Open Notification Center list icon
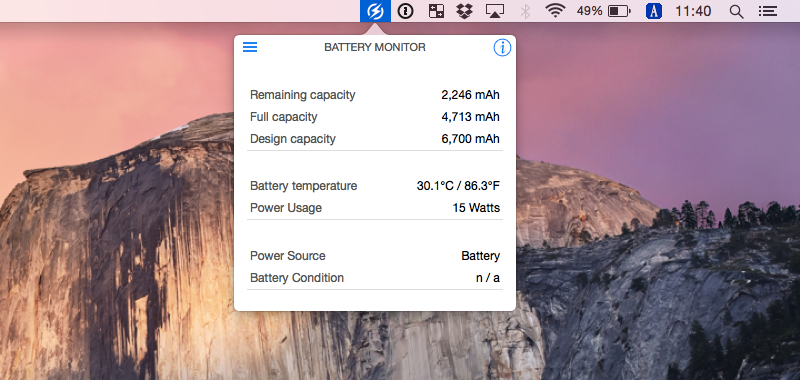The height and width of the screenshot is (380, 800). pyautogui.click(x=768, y=11)
